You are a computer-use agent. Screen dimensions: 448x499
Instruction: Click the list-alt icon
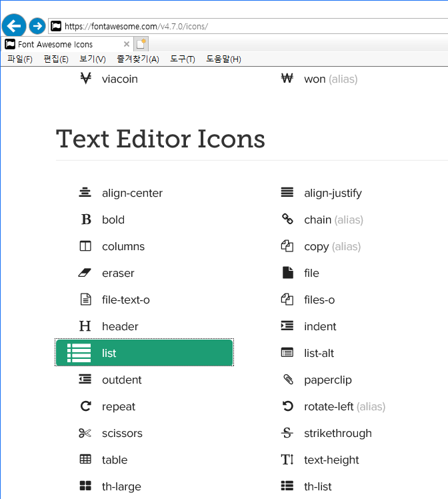coord(287,353)
